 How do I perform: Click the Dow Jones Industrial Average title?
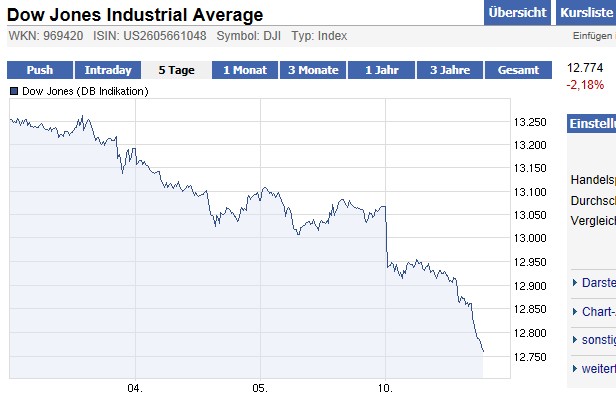click(136, 15)
